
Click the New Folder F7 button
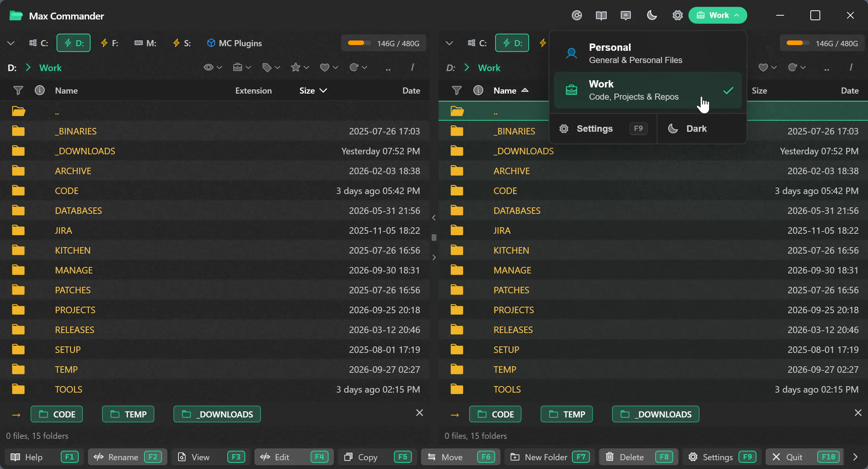pos(549,457)
